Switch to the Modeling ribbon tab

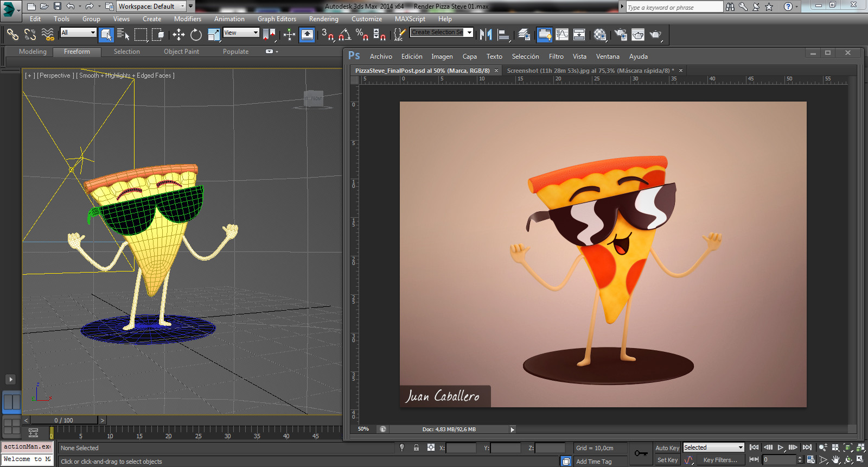(x=33, y=52)
